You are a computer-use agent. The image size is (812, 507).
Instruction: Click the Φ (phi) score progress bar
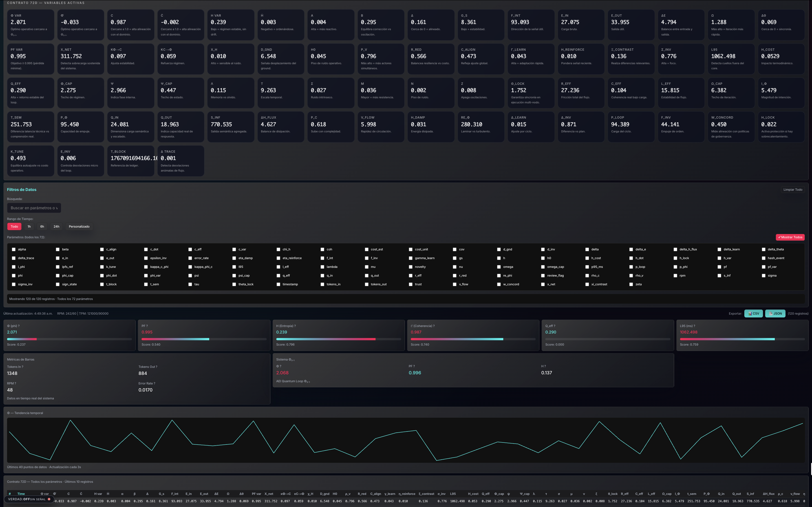tap(69, 339)
